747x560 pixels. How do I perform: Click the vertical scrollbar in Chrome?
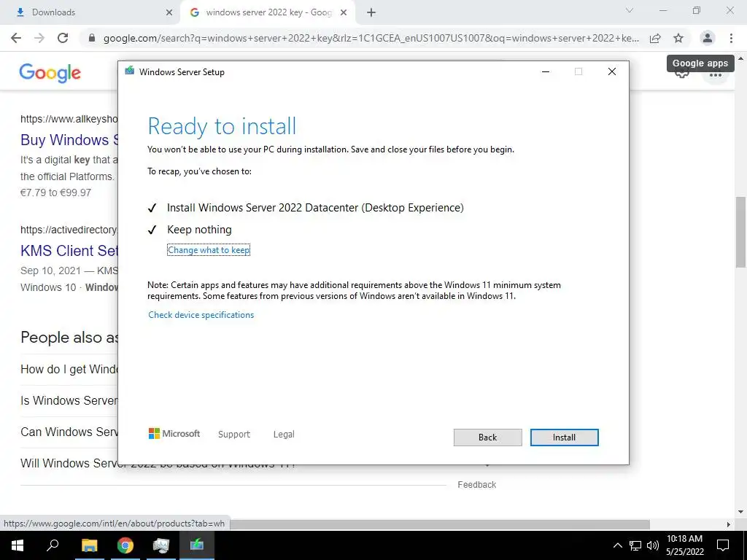click(741, 232)
